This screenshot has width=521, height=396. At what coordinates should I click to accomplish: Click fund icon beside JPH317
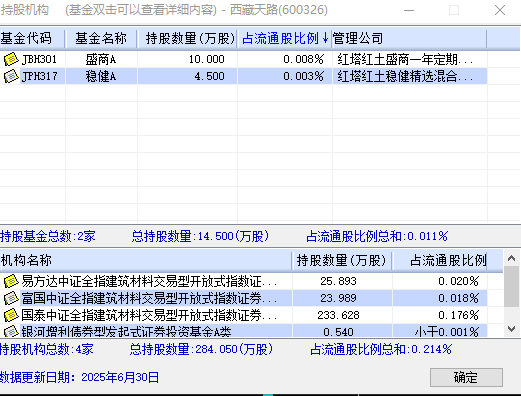click(x=11, y=76)
